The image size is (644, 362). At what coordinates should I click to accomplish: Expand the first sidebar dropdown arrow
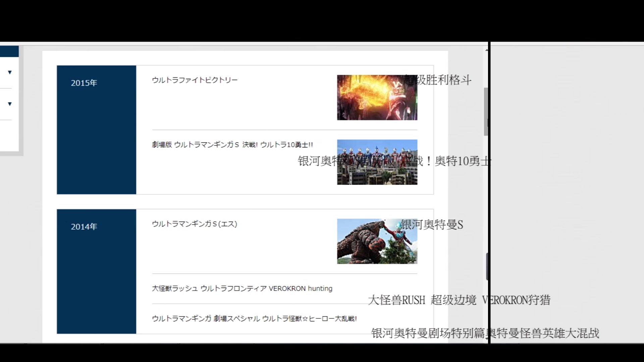(x=10, y=72)
